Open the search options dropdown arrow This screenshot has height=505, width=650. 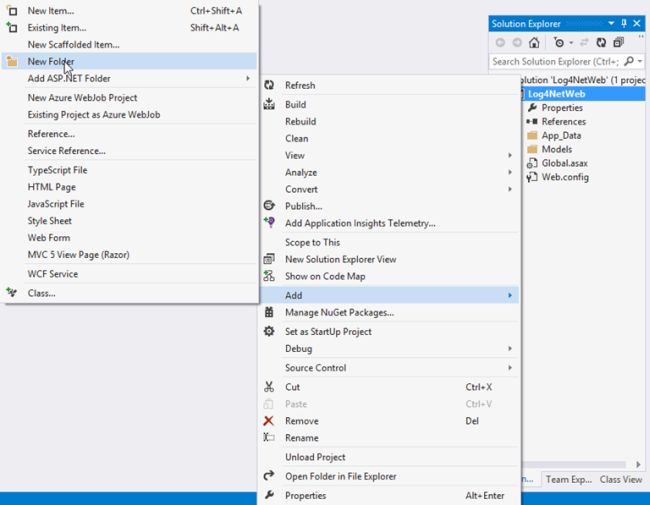click(640, 61)
